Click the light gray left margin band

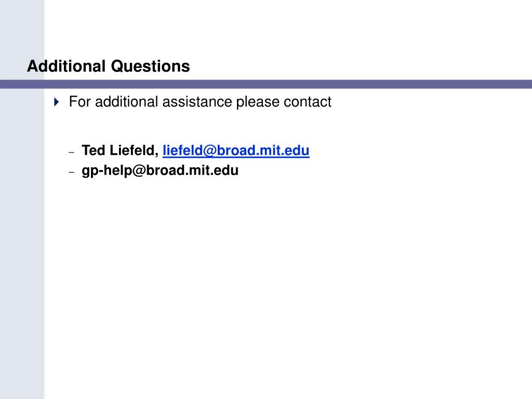[22, 237]
